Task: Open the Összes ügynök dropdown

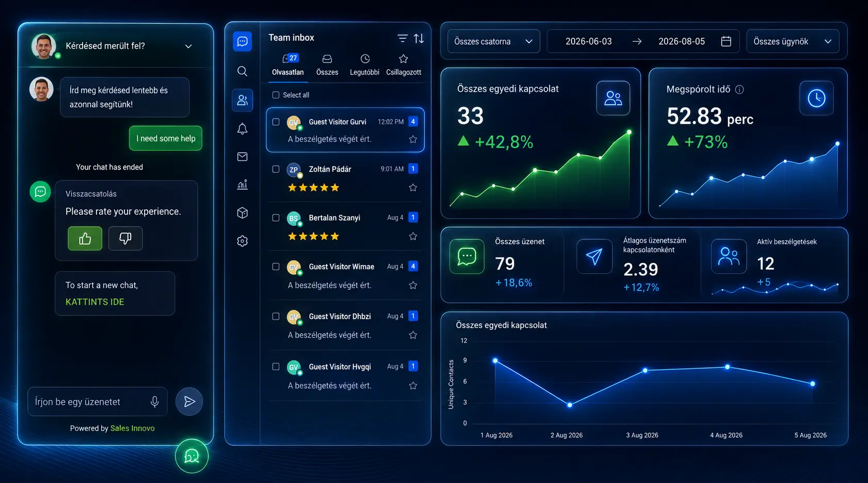Action: point(793,41)
